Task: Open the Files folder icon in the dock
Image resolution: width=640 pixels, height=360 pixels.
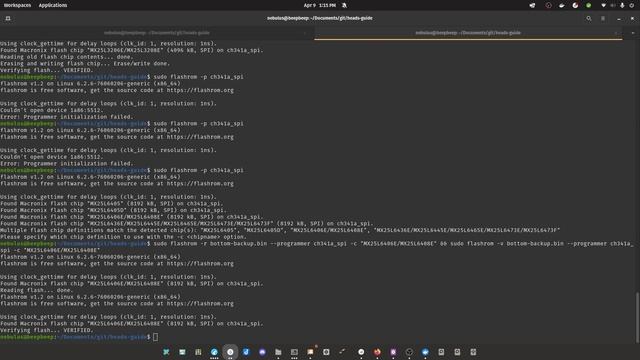Action: 278,352
